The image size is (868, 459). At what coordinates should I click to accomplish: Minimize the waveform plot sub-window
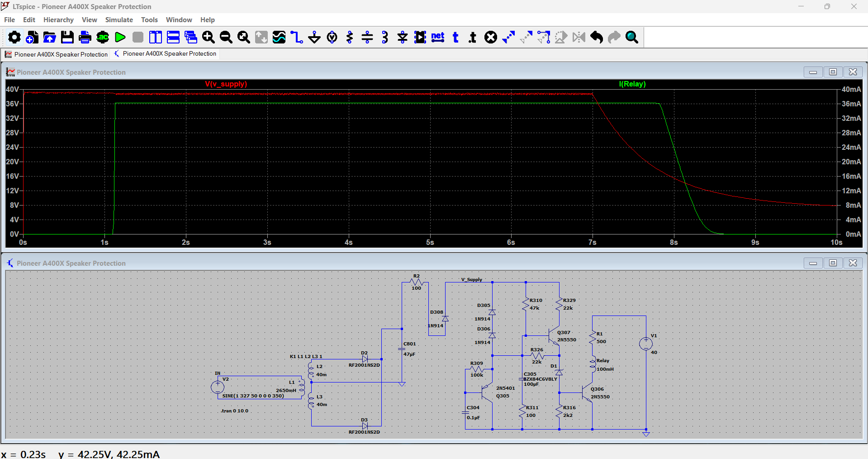tap(813, 72)
